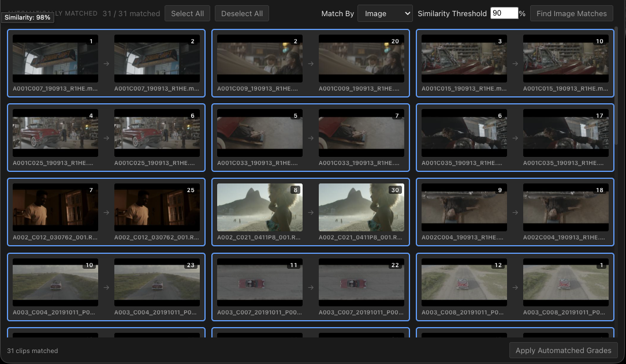This screenshot has height=364, width=626.
Task: Select target thumbnail 2 of A001C007 clip
Action: coord(157,59)
